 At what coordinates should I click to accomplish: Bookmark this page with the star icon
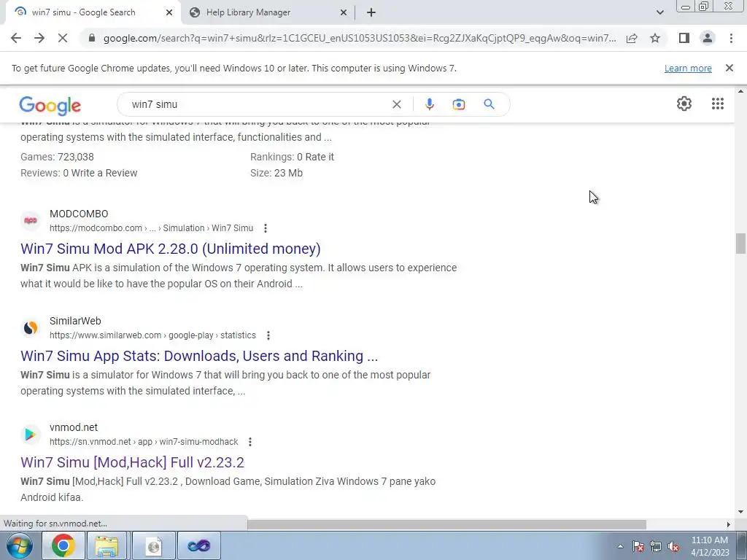pyautogui.click(x=655, y=38)
